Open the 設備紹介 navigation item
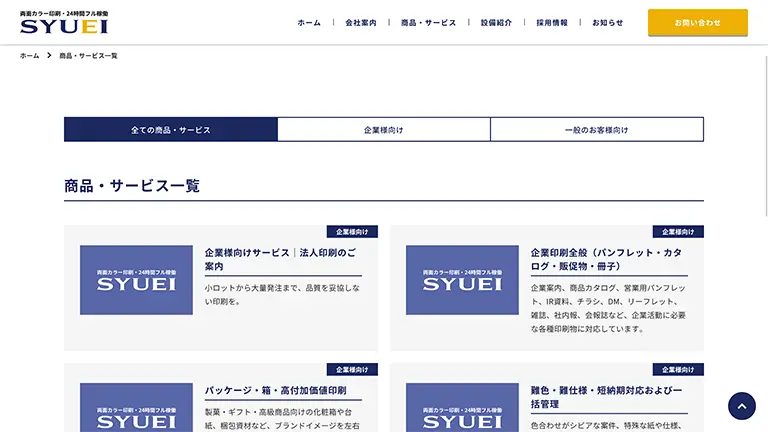This screenshot has height=432, width=768. pos(496,23)
